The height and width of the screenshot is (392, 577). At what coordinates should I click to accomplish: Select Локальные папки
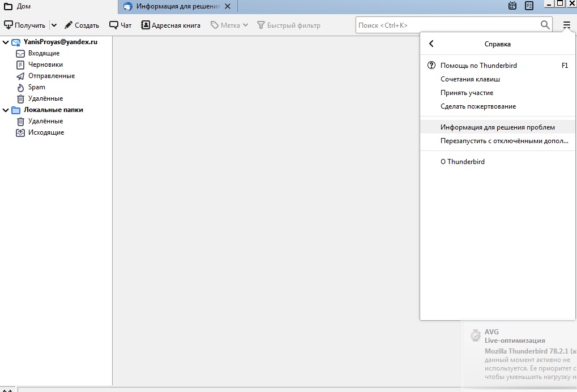pyautogui.click(x=53, y=110)
